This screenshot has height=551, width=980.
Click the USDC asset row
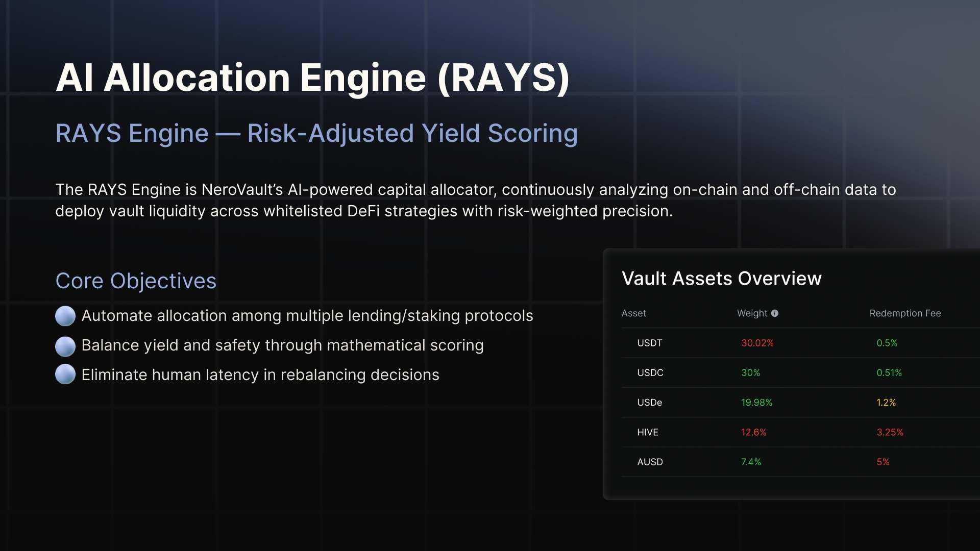(650, 373)
